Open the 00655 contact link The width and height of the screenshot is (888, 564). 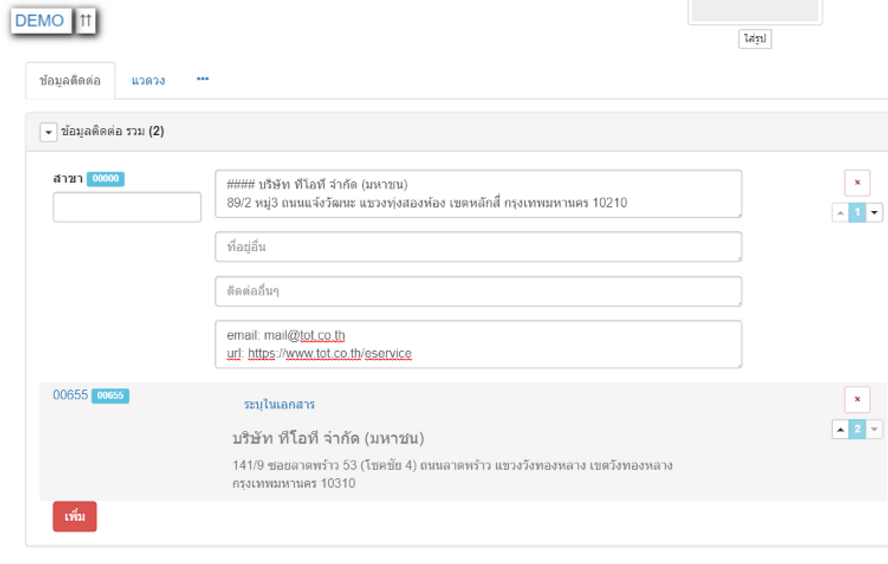[70, 395]
